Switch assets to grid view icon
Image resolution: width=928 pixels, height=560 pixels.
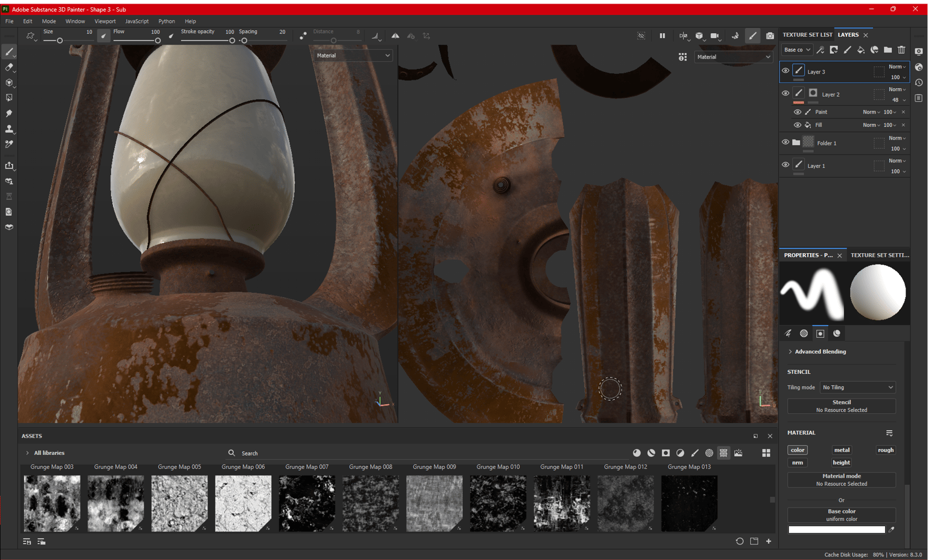tap(766, 452)
